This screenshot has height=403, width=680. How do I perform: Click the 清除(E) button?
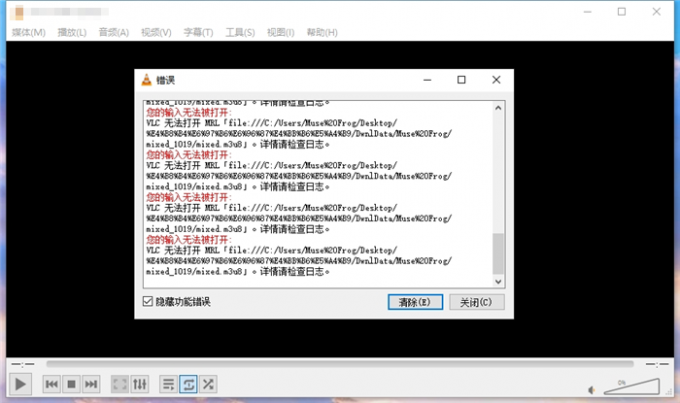415,302
